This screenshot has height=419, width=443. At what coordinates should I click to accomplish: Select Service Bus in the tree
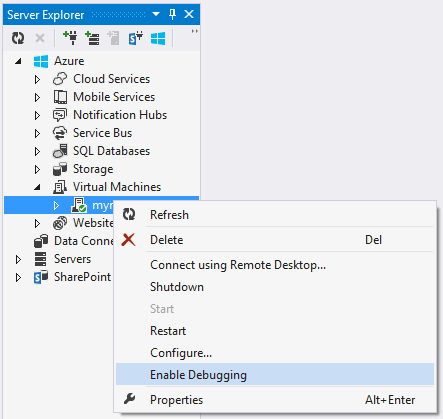(x=102, y=133)
